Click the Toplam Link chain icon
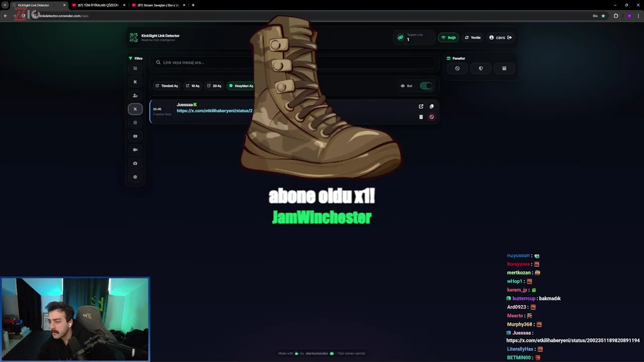Image resolution: width=644 pixels, height=362 pixels. [400, 37]
